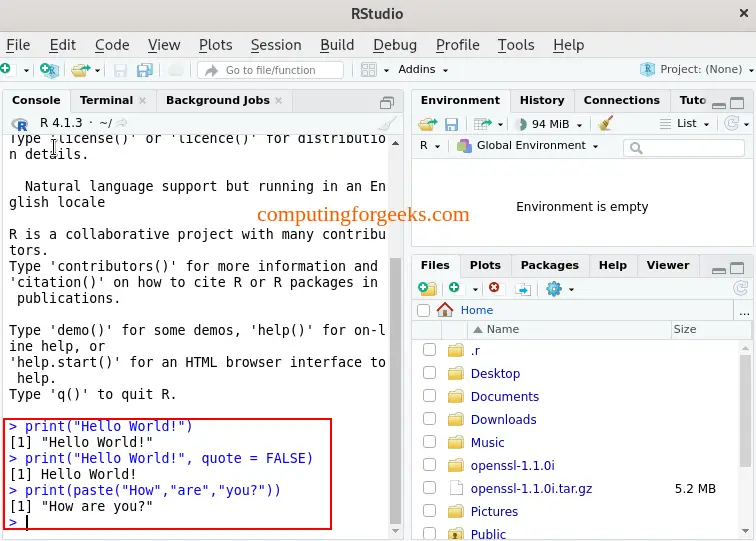This screenshot has width=756, height=541.
Task: Click the Files pane gear icon
Action: click(x=554, y=289)
